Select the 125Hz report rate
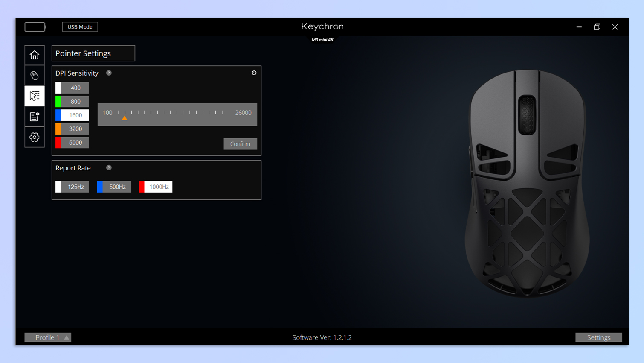Image resolution: width=644 pixels, height=363 pixels. pos(73,187)
